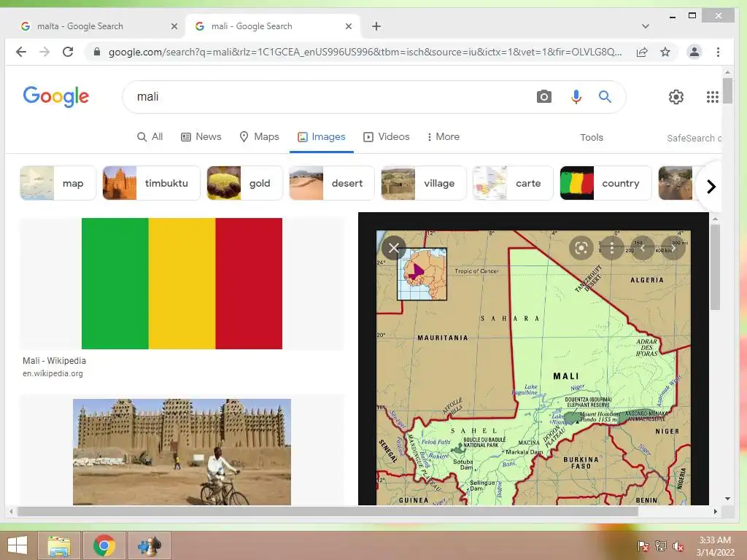Filter images by the country chip
Screen dimensions: 747x560
(x=605, y=183)
